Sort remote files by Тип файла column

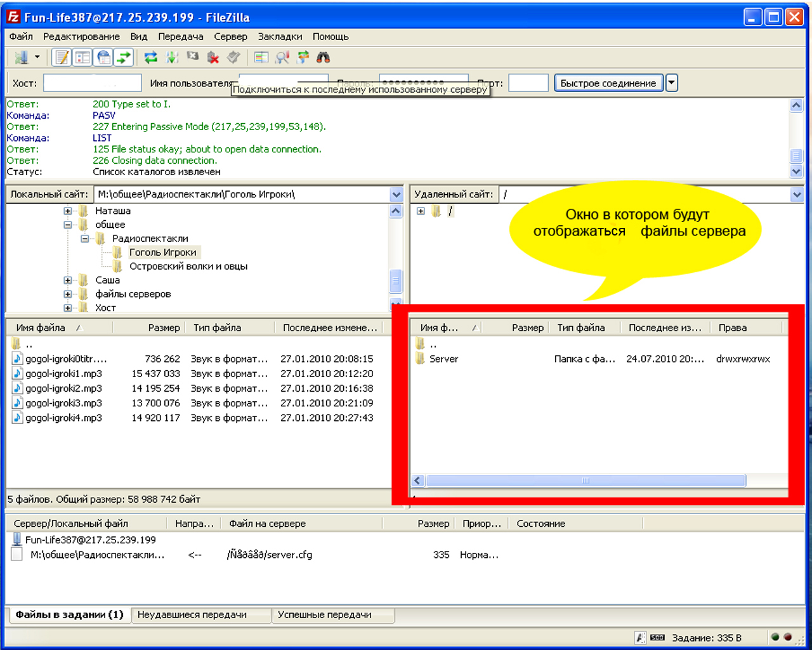pos(584,328)
